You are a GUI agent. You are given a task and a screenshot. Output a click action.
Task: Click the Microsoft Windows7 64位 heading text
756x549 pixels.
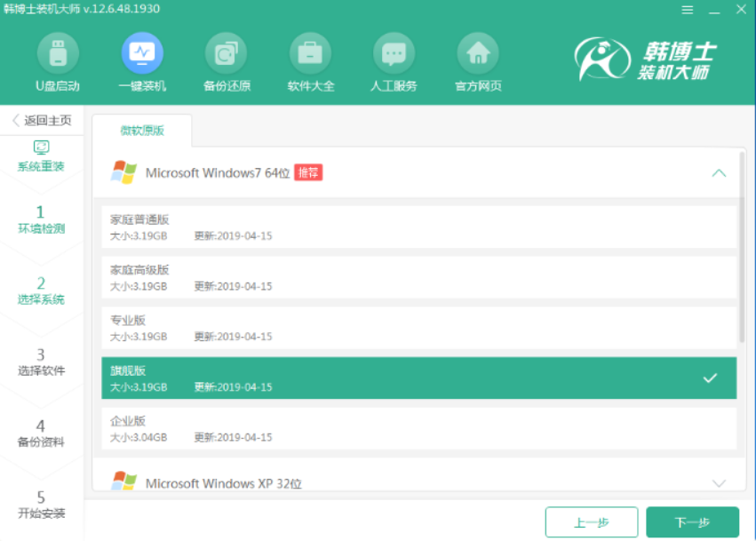(x=218, y=173)
